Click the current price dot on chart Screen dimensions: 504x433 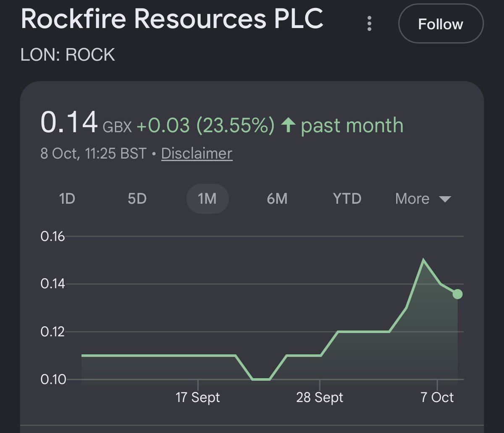coord(458,294)
